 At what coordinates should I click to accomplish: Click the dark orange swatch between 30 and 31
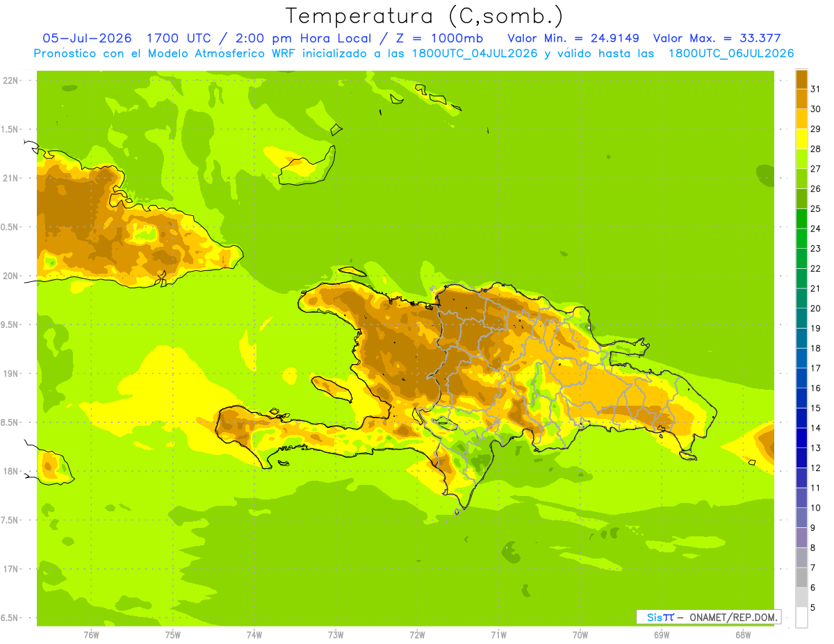click(801, 99)
